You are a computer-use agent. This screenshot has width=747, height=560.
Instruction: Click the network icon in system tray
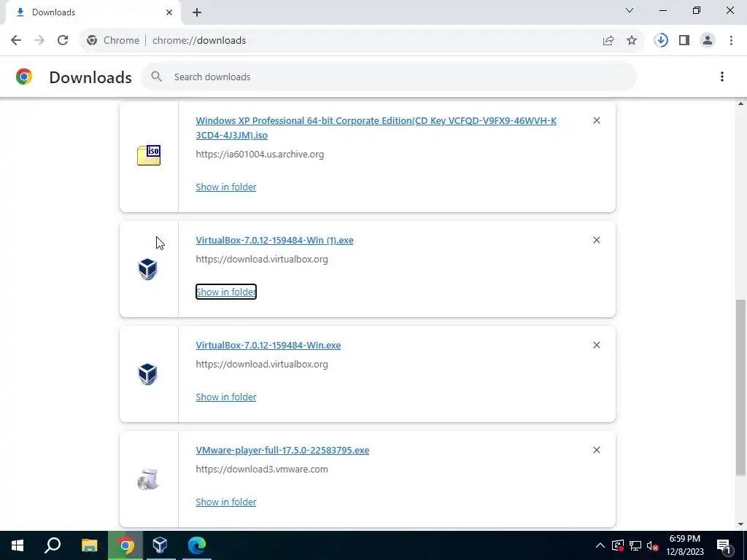(x=635, y=545)
